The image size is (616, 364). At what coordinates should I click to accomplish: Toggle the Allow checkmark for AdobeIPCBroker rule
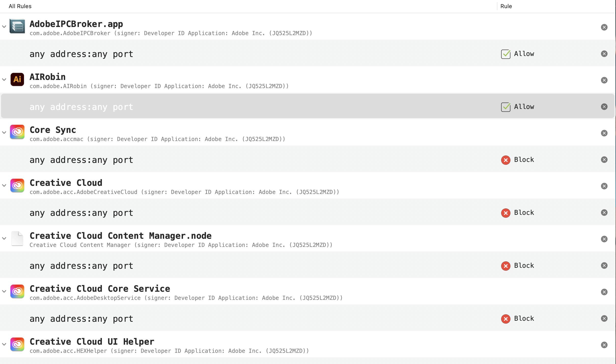[x=506, y=54]
